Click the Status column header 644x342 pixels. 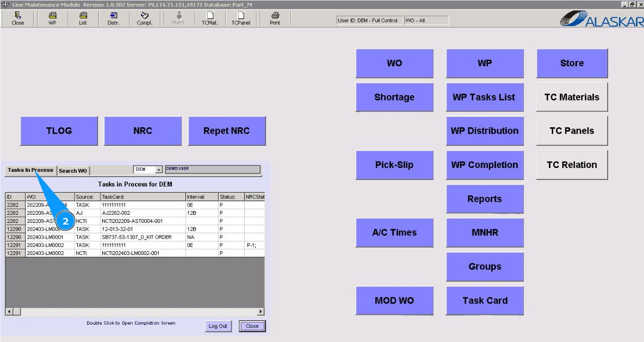231,197
